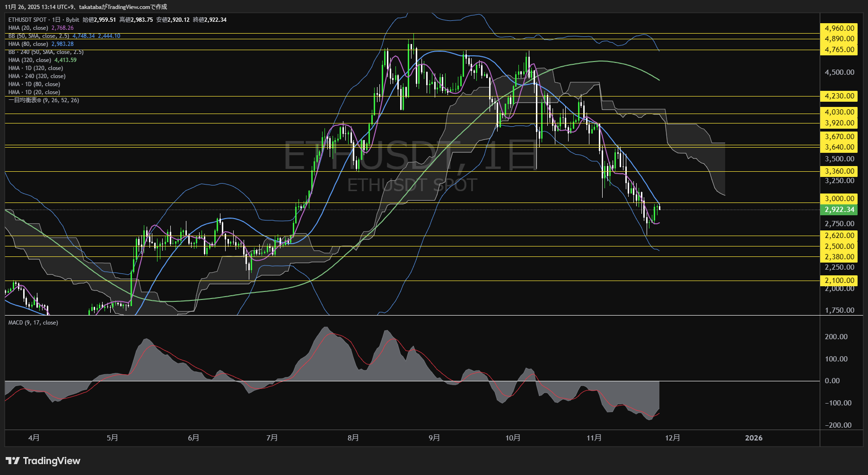
Task: Click the 2026 label on time axis
Action: click(754, 438)
